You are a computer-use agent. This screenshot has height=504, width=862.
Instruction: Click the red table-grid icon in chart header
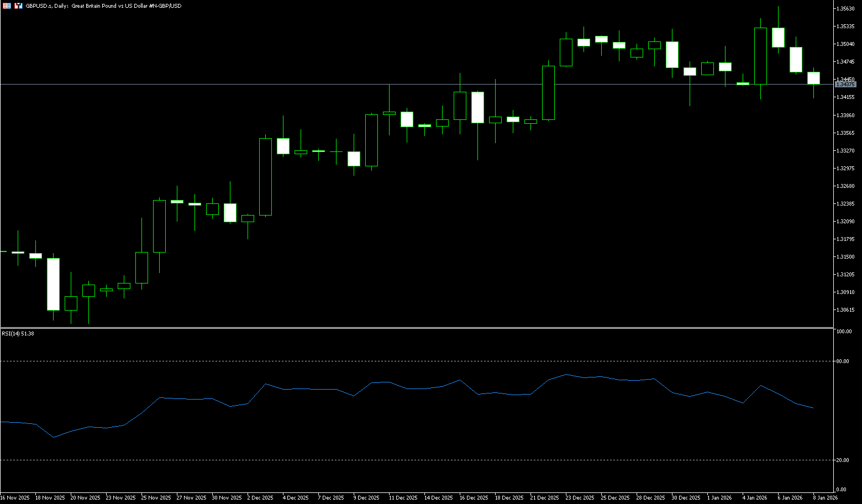[x=7, y=6]
